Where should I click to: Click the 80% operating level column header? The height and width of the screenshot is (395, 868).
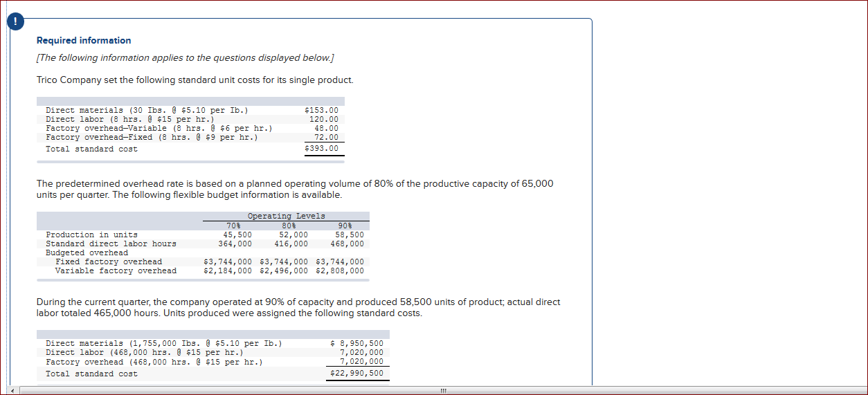point(289,226)
